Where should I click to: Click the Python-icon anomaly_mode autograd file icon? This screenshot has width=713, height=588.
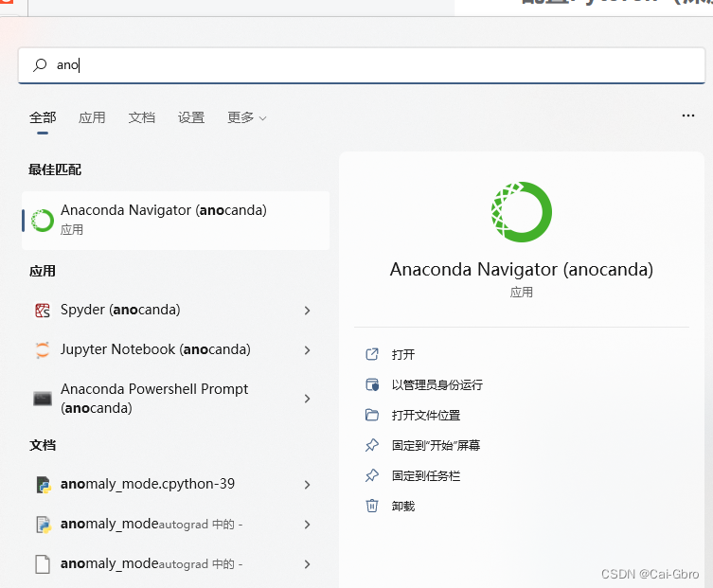coord(43,525)
